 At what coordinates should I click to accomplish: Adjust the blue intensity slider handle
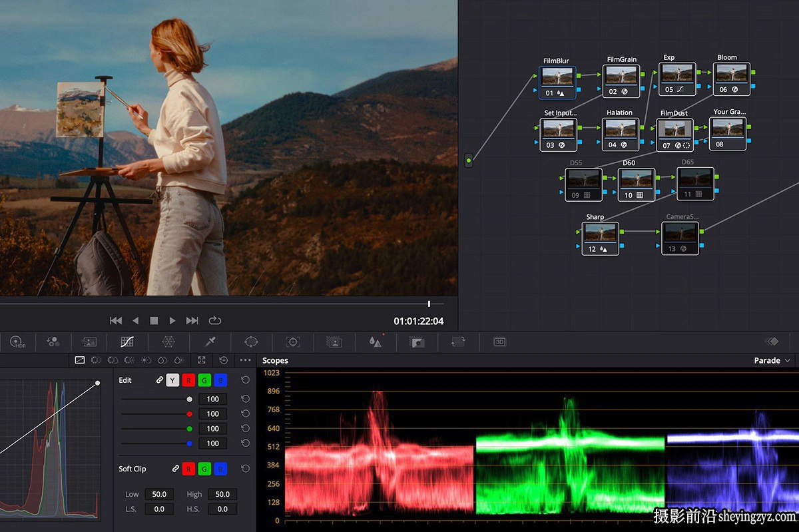[190, 443]
